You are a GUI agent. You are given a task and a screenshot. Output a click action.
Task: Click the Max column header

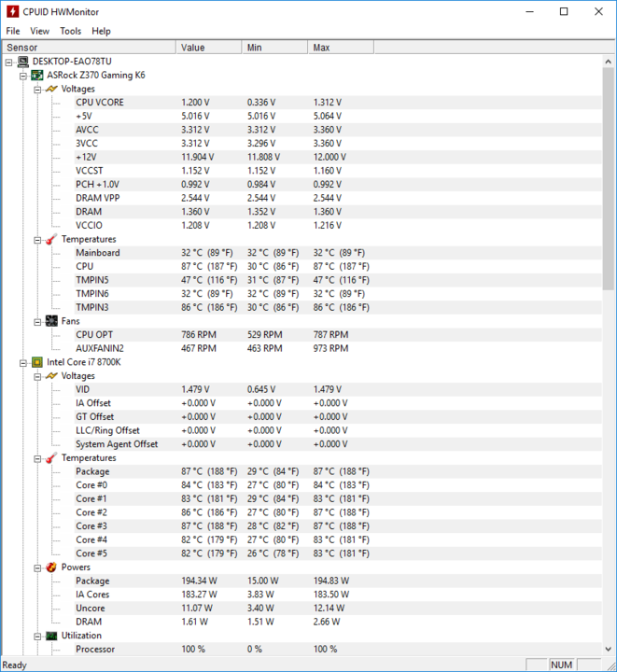tap(341, 48)
